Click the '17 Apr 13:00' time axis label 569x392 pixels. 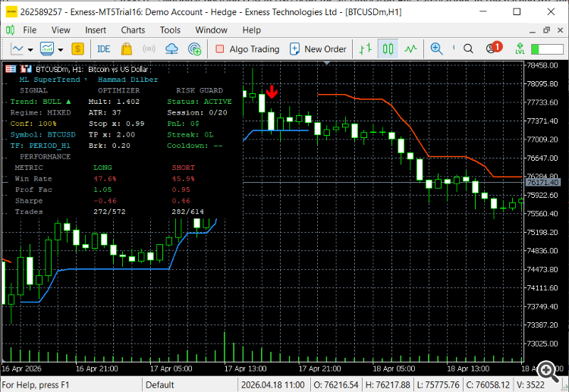[x=245, y=368]
